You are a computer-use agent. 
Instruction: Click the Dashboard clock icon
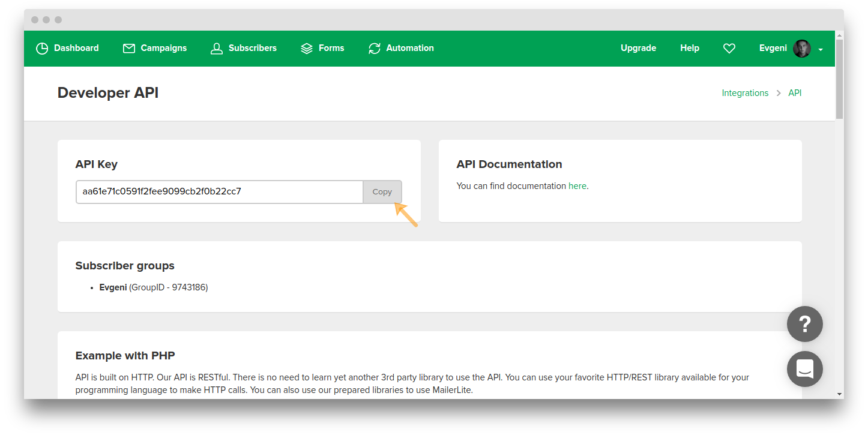(x=42, y=48)
